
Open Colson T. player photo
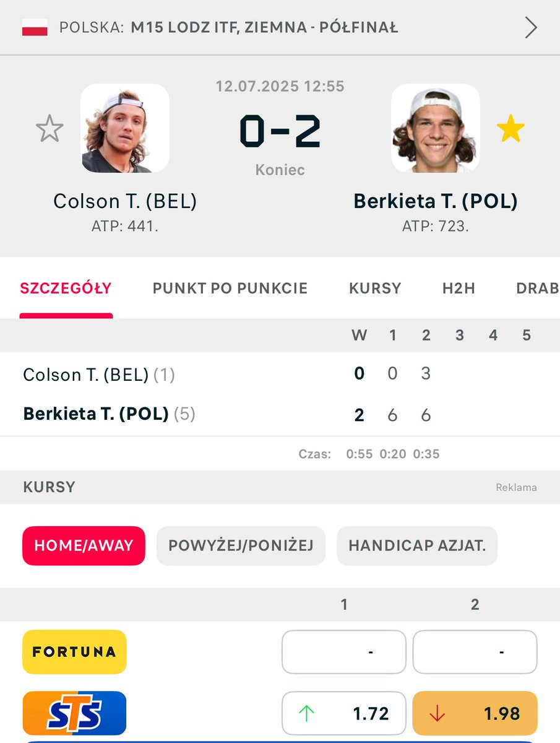125,128
